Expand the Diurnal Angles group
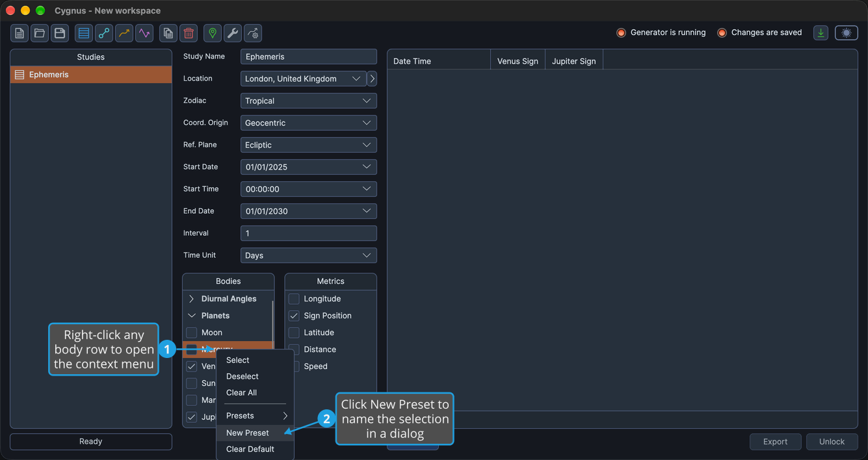Image resolution: width=868 pixels, height=460 pixels. [x=191, y=299]
